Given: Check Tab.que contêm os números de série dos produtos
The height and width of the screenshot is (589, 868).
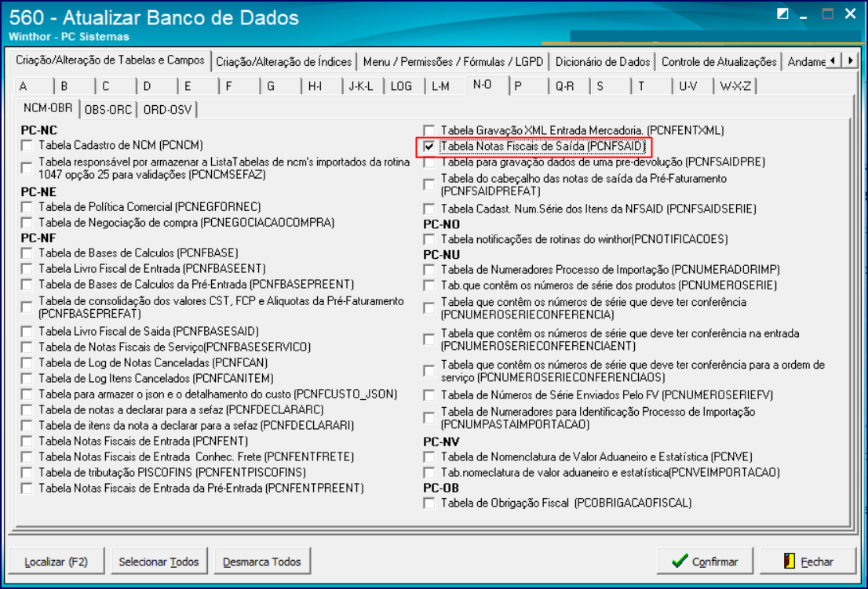Looking at the screenshot, I should click(429, 285).
